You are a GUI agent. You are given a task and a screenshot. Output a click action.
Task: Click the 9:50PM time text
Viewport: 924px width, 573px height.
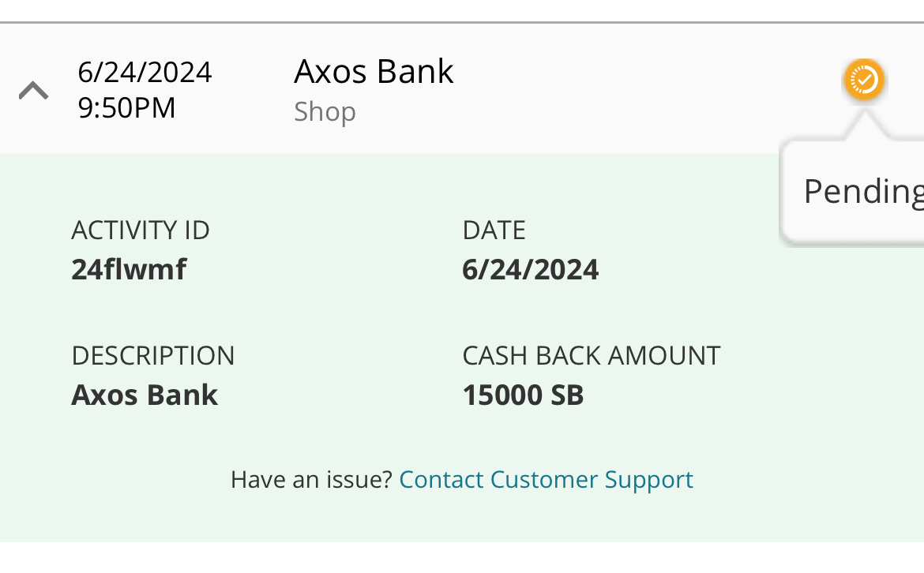pos(126,108)
